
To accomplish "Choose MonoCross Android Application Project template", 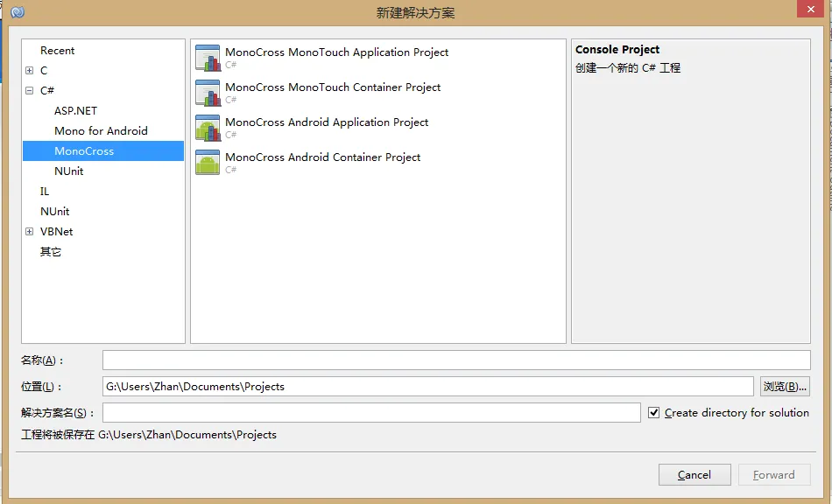I will point(327,122).
